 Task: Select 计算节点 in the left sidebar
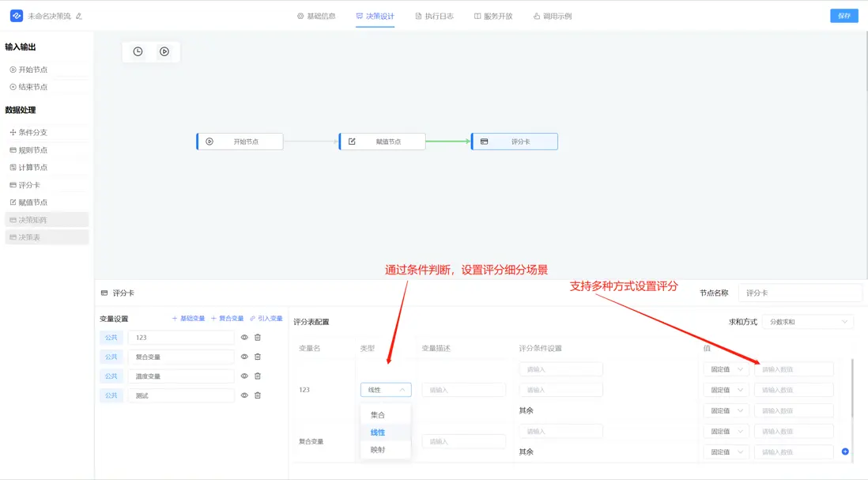point(47,167)
